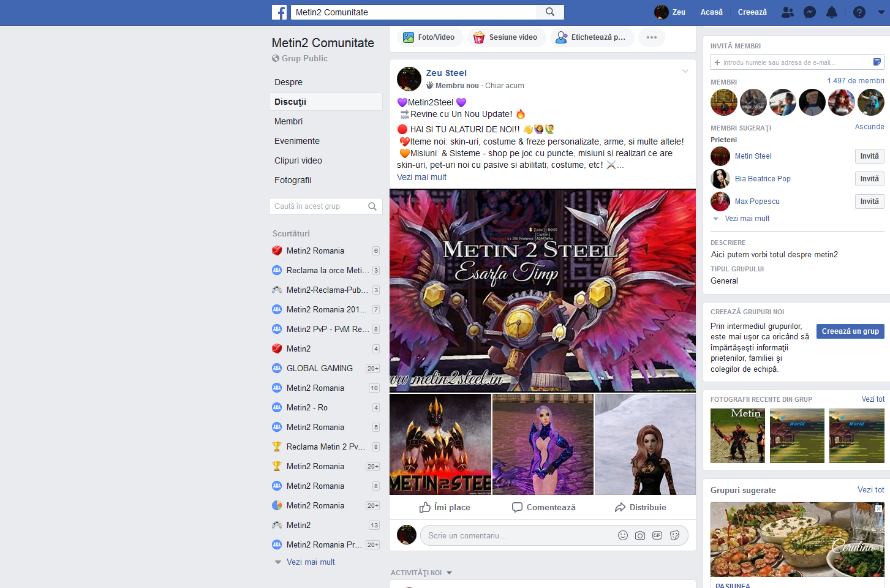Open Zeu Steel post author name
The image size is (890, 588).
[447, 73]
